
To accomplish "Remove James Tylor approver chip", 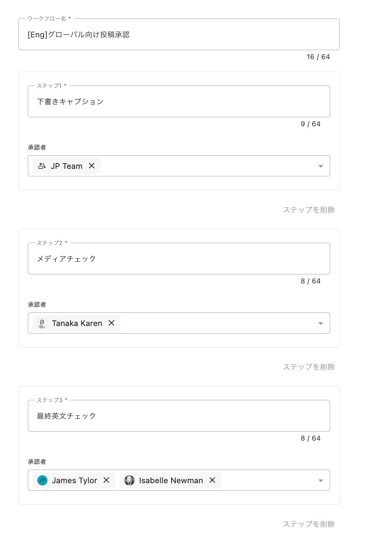I will pyautogui.click(x=107, y=480).
